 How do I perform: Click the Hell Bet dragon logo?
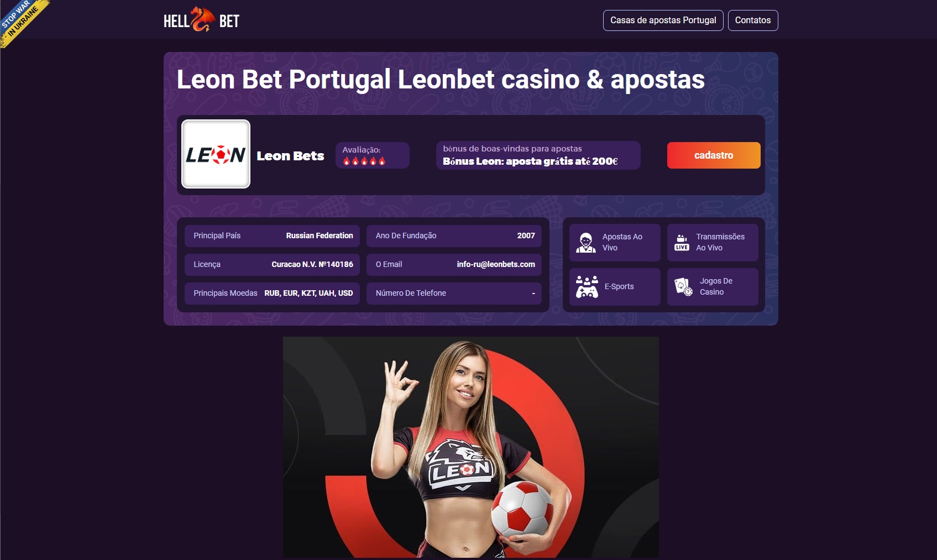pyautogui.click(x=202, y=20)
